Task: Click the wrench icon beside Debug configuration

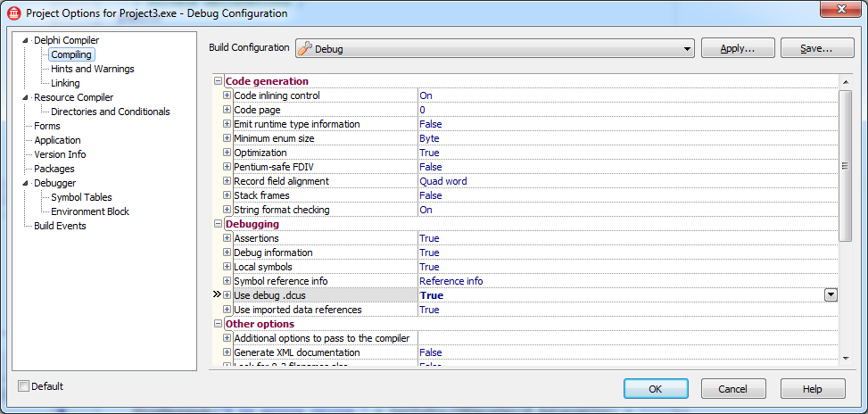Action: pyautogui.click(x=305, y=49)
